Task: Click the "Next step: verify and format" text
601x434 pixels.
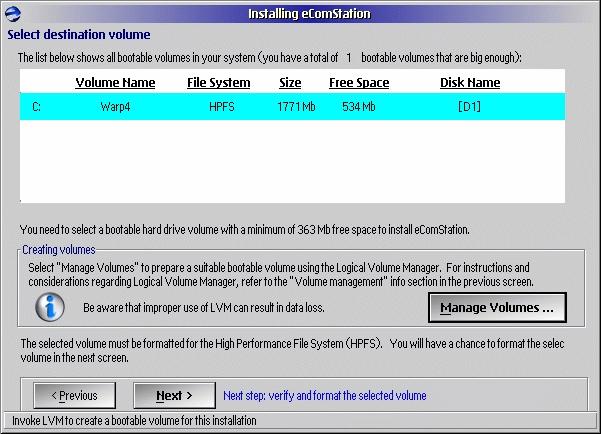Action: point(324,396)
